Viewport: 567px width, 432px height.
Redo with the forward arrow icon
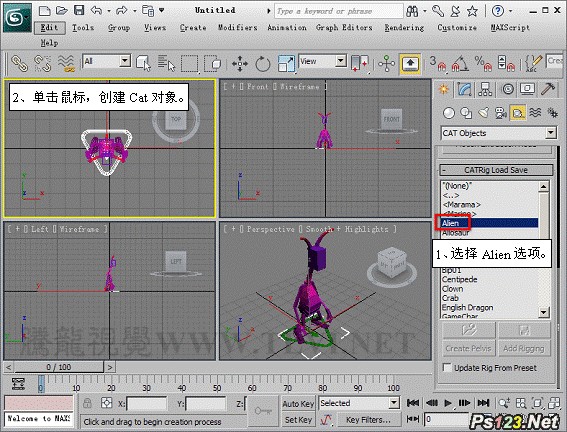tap(122, 10)
